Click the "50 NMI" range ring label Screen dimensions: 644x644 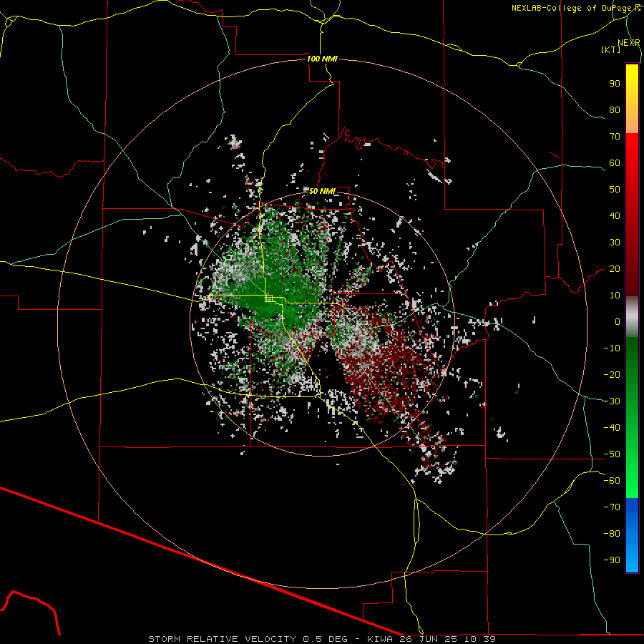322,191
